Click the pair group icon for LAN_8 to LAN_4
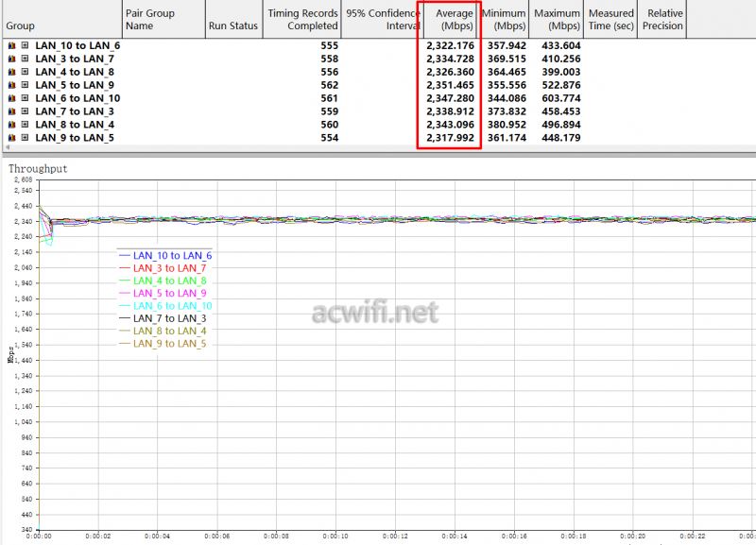The image size is (756, 545). [10, 125]
